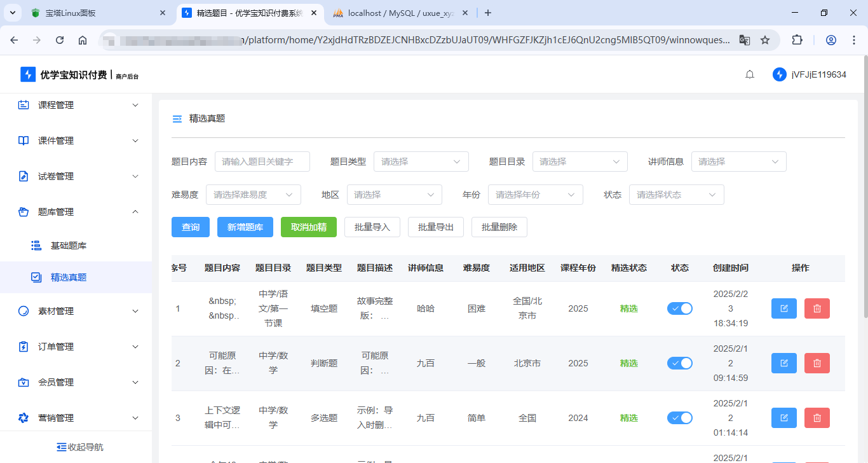The width and height of the screenshot is (868, 463).
Task: Click the blue 查询 button
Action: [x=191, y=227]
